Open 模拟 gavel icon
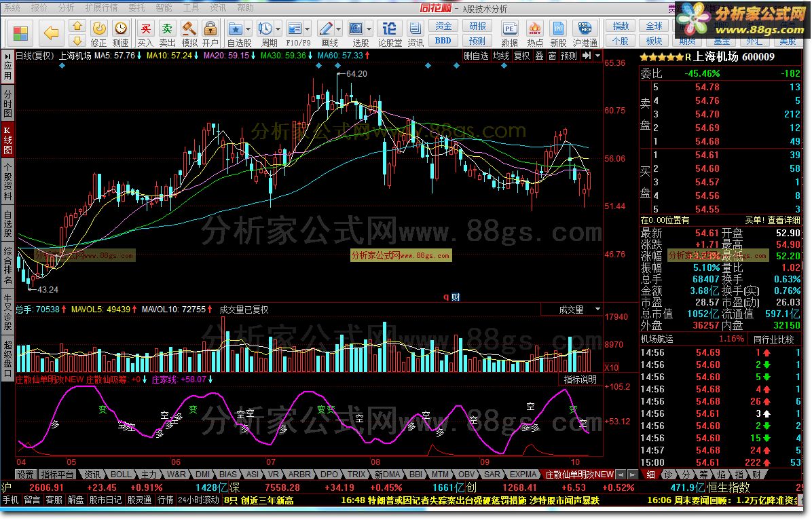 click(x=189, y=28)
